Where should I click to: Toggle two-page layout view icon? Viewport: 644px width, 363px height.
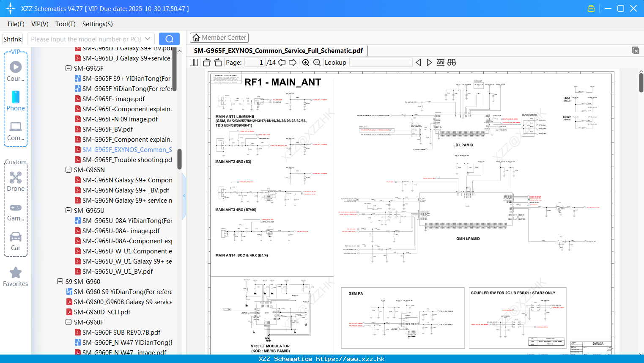tap(194, 62)
